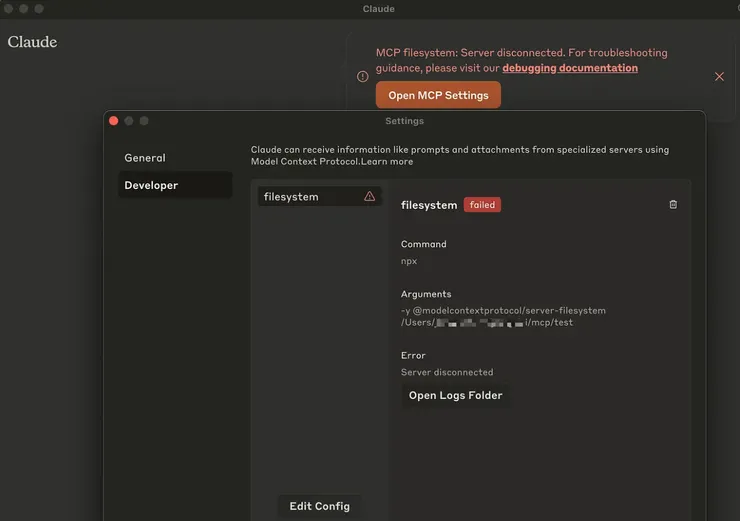
Task: Click the Server disconnected error text
Action: 447,372
